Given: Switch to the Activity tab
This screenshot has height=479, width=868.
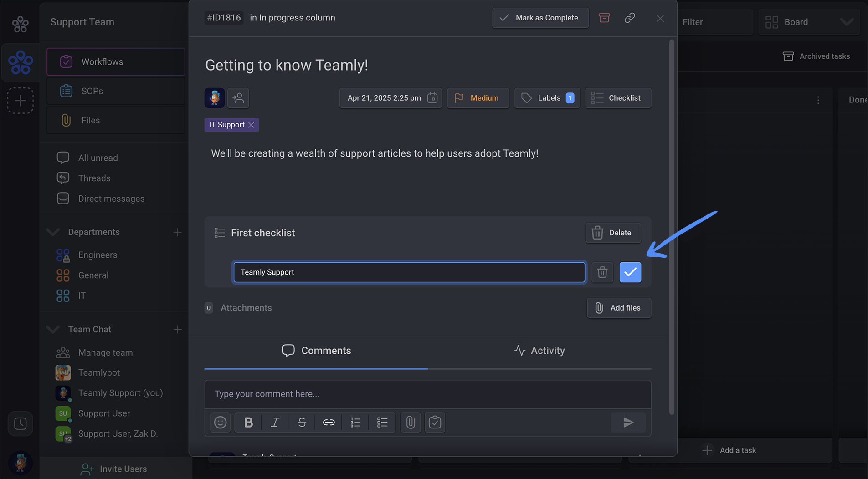Looking at the screenshot, I should click(x=539, y=351).
